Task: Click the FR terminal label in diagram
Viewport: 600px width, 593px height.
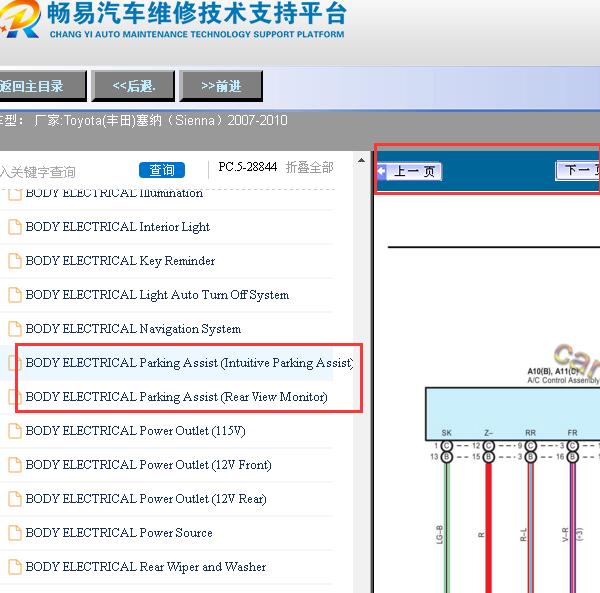Action: [572, 433]
